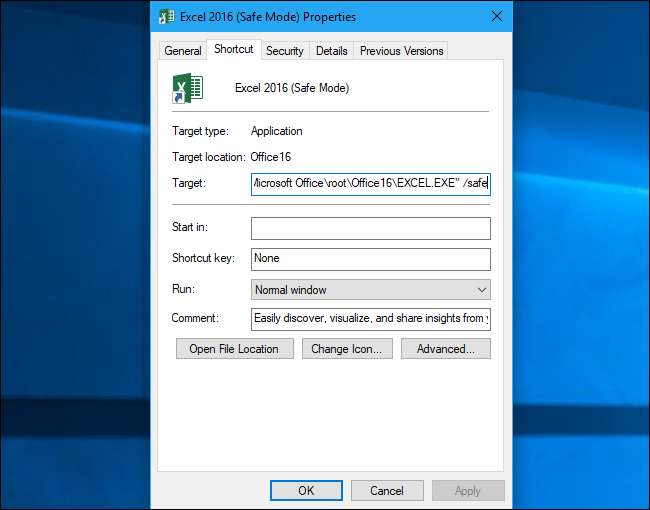This screenshot has height=510, width=650.
Task: Click the Properties window title bar text
Action: [269, 17]
